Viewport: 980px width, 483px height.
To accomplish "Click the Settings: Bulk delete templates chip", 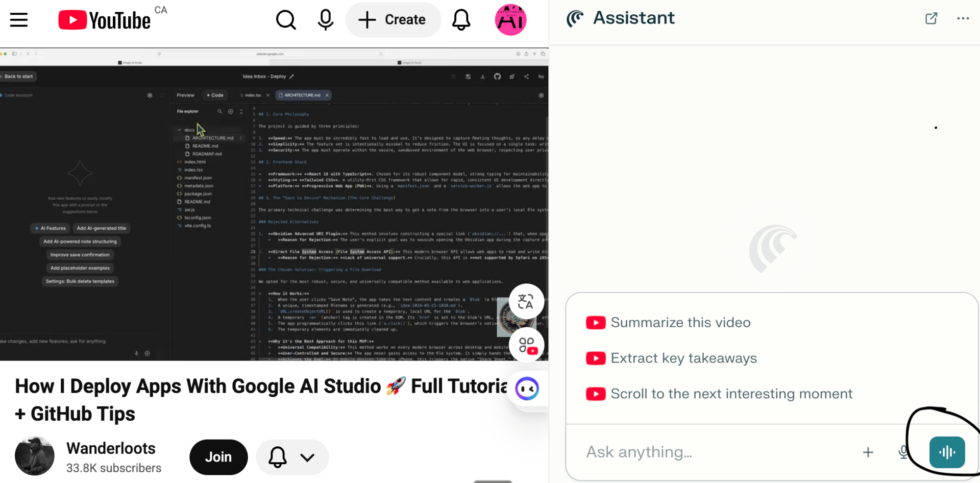I will pos(80,281).
